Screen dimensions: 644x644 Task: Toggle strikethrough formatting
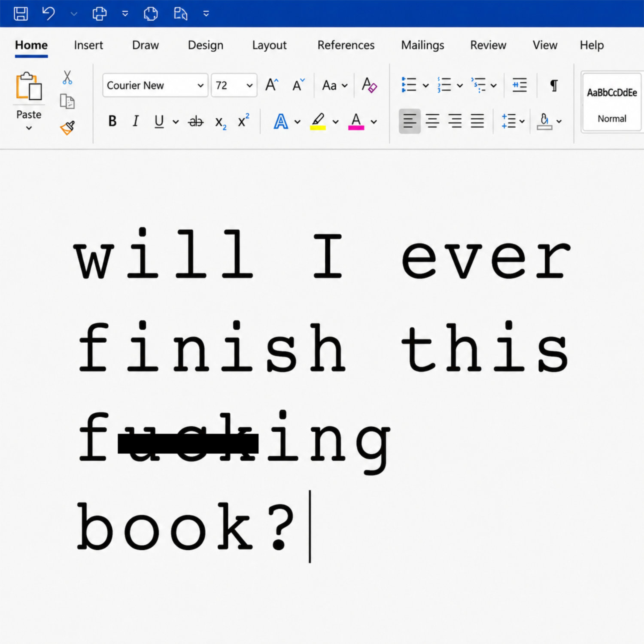tap(196, 122)
